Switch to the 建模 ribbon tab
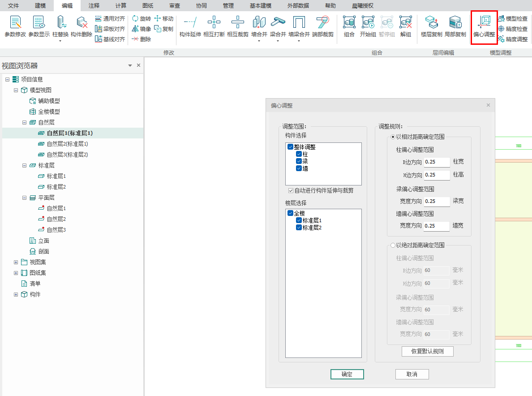Screen dimensions: 532x396 coord(40,5)
